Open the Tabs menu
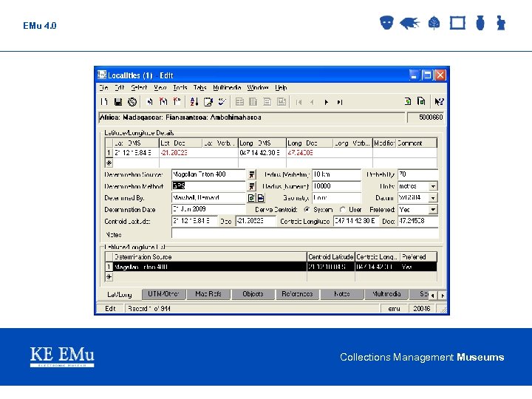The height and width of the screenshot is (399, 532). pos(199,87)
